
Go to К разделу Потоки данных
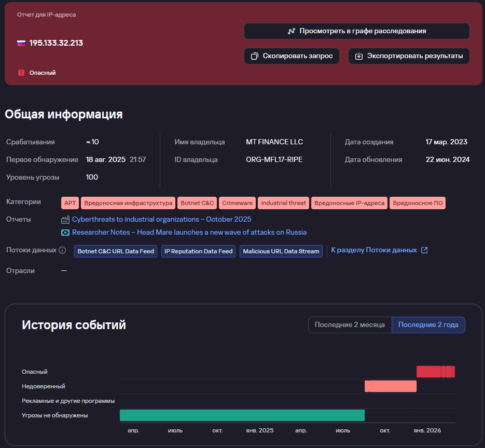(373, 250)
